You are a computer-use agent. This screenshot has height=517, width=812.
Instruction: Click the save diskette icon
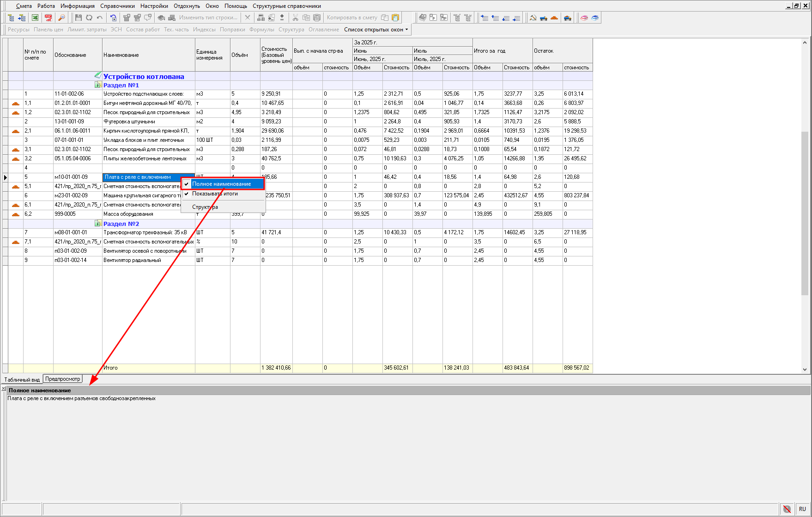tap(79, 18)
